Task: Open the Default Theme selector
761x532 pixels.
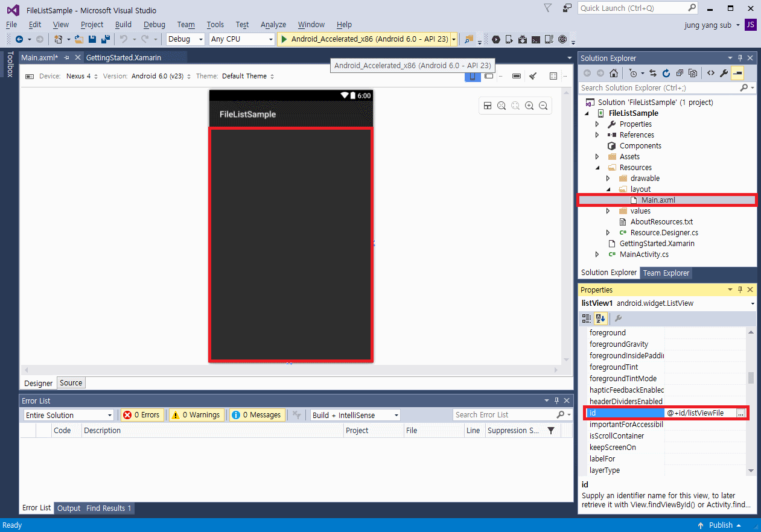Action: 247,76
